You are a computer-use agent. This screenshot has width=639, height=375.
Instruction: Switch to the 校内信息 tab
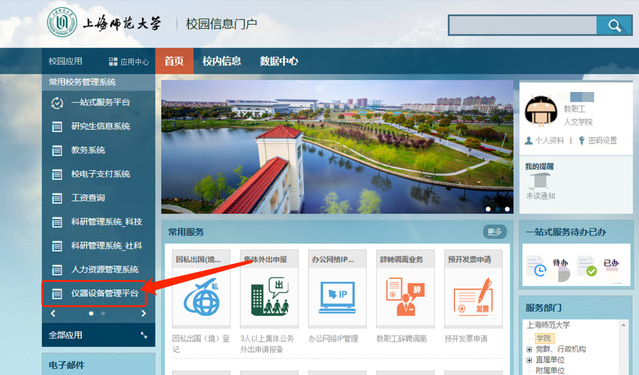[x=222, y=61]
